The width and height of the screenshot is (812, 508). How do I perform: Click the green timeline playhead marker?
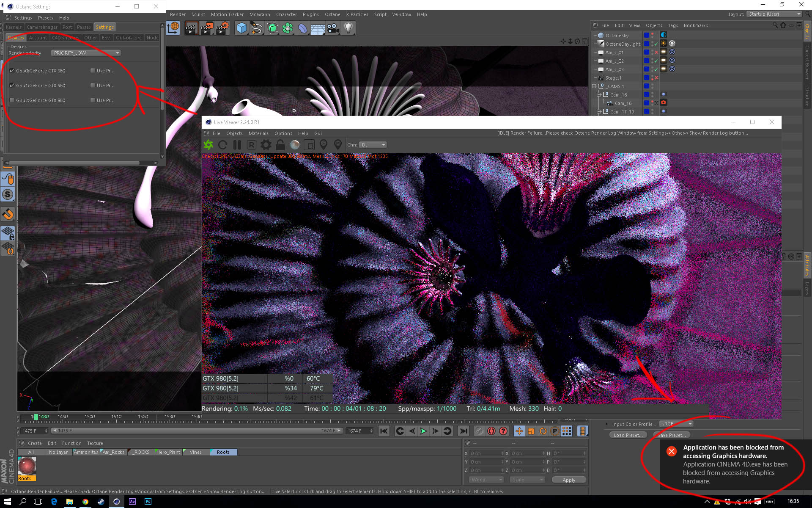(36, 417)
